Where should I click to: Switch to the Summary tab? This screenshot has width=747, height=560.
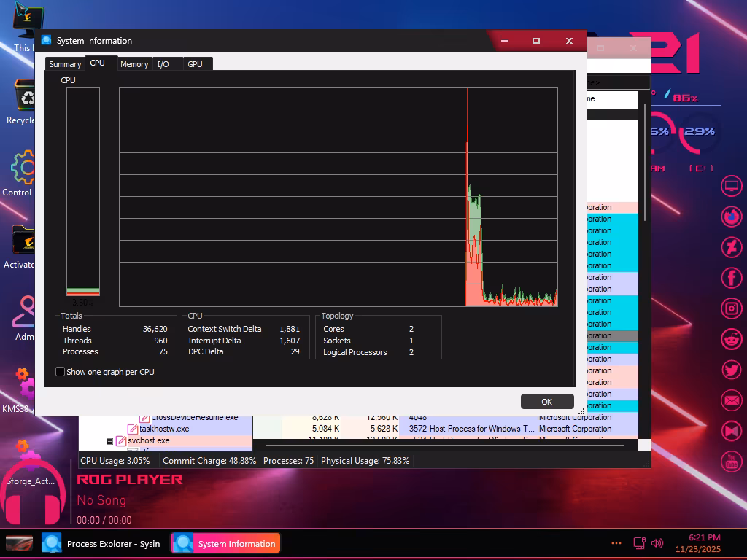coord(65,64)
